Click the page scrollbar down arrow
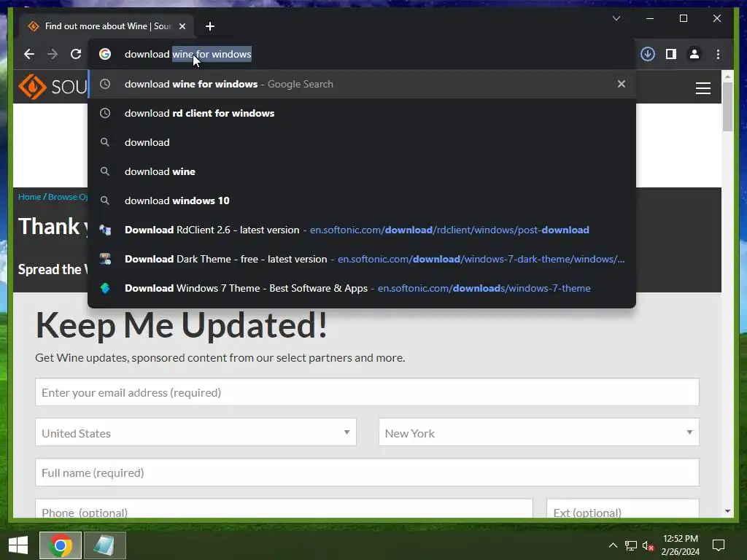 point(727,511)
